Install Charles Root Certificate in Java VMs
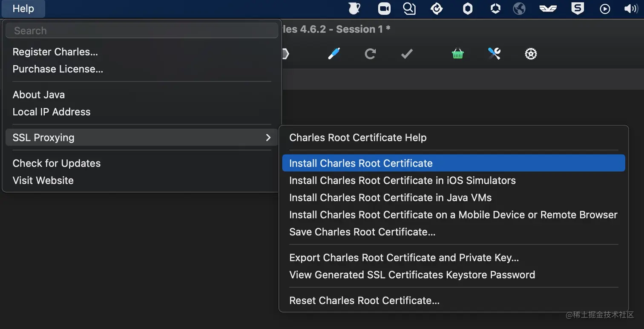 [454, 198]
